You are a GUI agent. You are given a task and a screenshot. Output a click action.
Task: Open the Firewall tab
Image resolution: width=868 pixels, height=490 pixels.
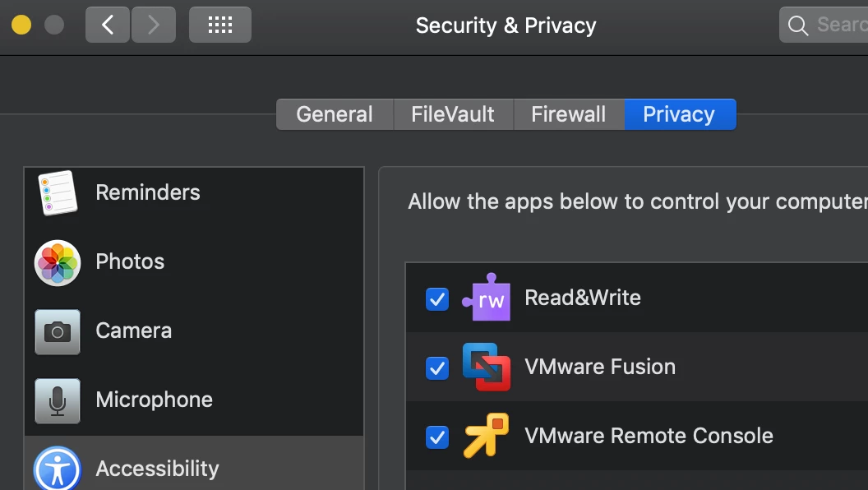pyautogui.click(x=569, y=114)
